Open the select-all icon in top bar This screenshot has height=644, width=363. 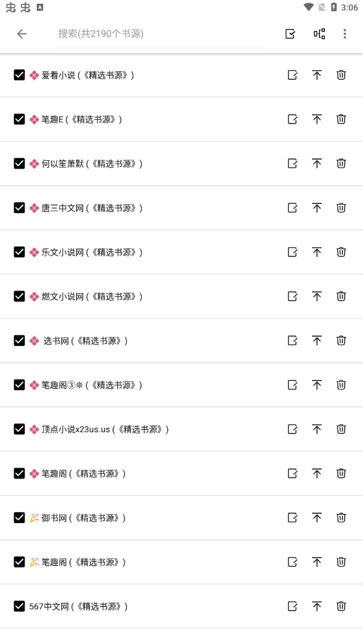click(x=290, y=33)
